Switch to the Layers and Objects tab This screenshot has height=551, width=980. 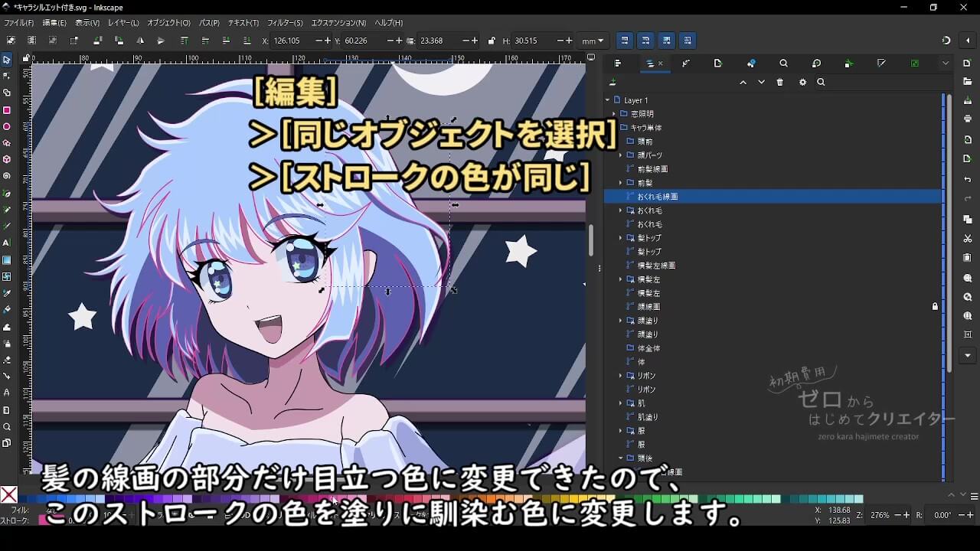651,64
